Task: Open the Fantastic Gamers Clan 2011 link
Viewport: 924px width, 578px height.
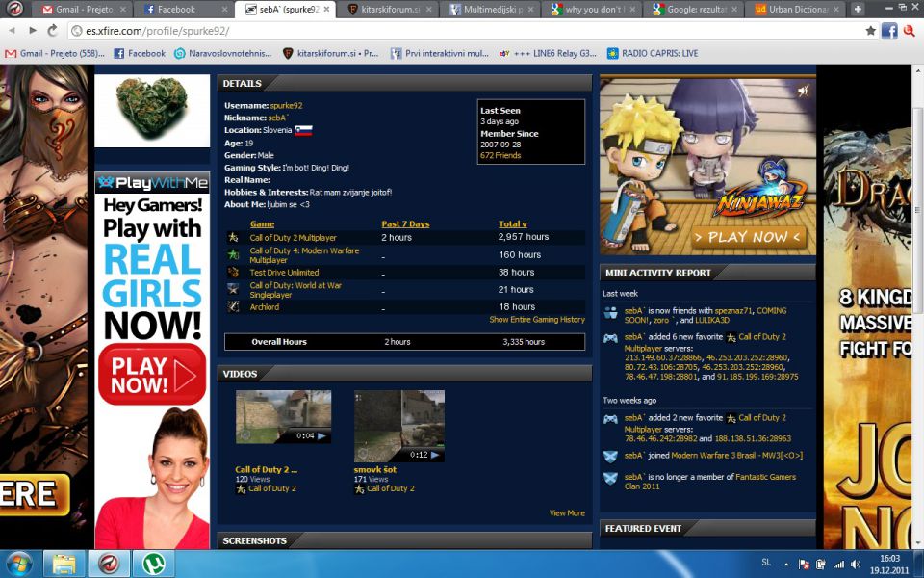Action: (710, 482)
